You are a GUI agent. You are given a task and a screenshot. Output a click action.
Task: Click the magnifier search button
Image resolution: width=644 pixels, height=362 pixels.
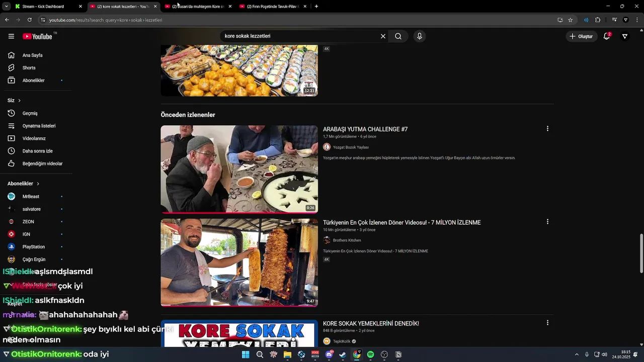pos(398,36)
